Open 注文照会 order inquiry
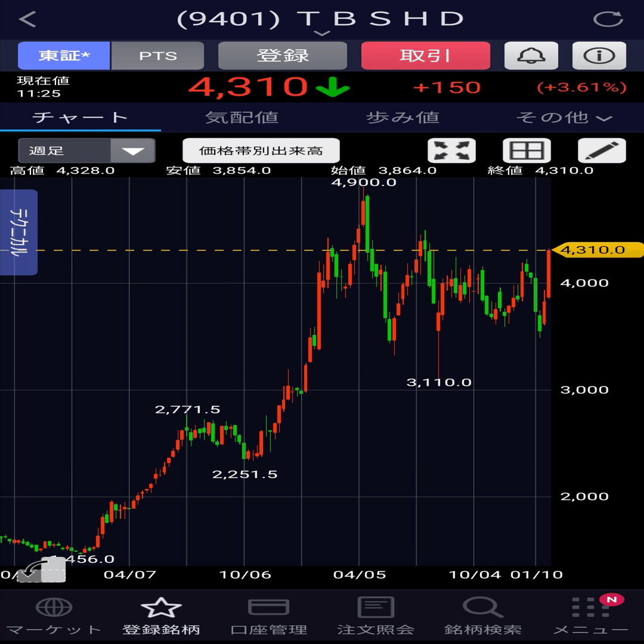The height and width of the screenshot is (644, 644). (376, 616)
